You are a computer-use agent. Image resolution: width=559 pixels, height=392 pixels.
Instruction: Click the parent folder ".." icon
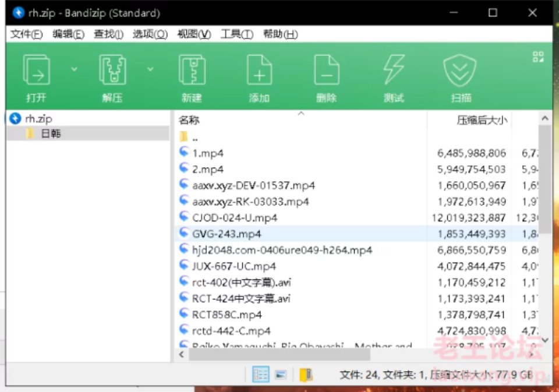pos(183,137)
